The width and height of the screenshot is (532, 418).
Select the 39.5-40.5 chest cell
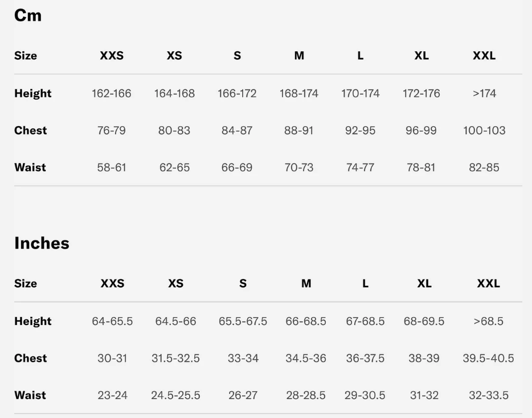[x=488, y=358]
